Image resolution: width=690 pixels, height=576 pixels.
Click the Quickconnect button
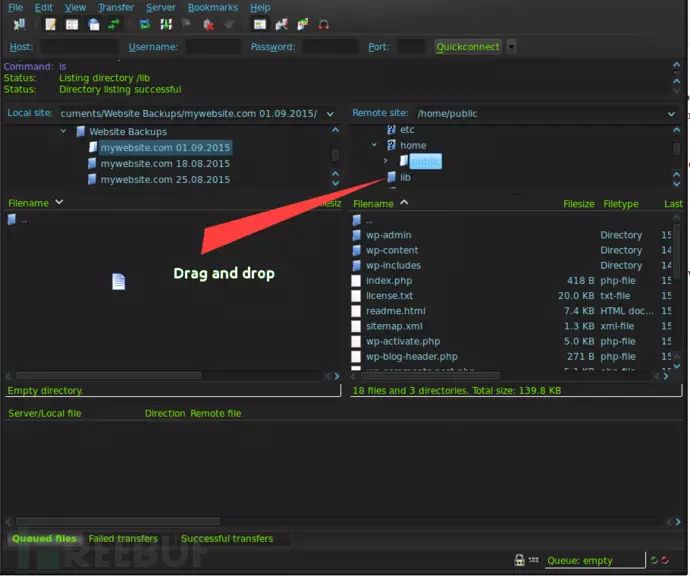coord(468,47)
